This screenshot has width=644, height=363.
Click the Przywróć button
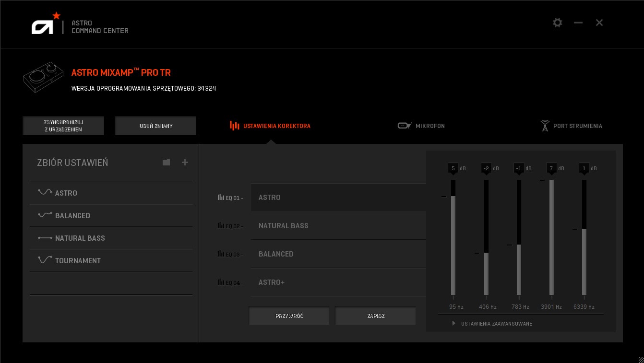point(289,316)
